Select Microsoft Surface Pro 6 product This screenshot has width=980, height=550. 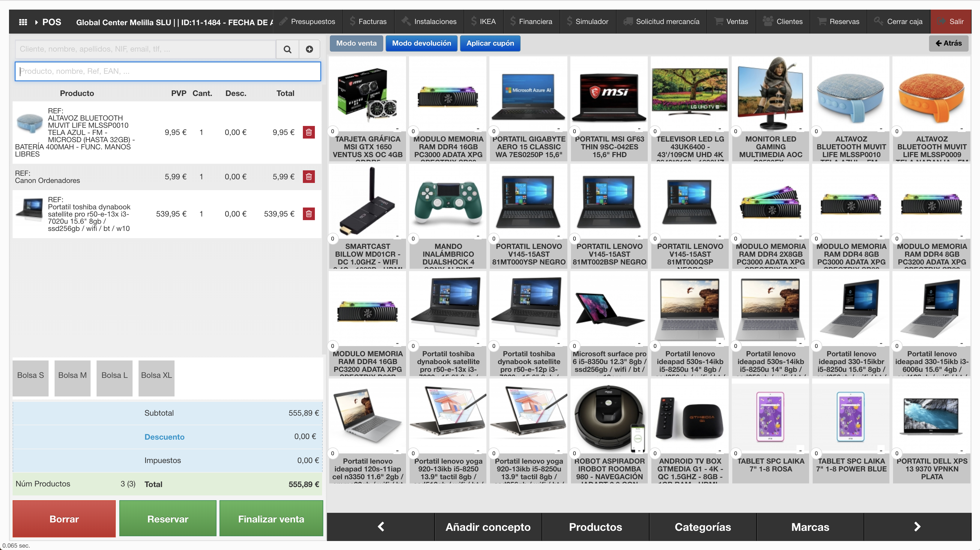click(609, 324)
